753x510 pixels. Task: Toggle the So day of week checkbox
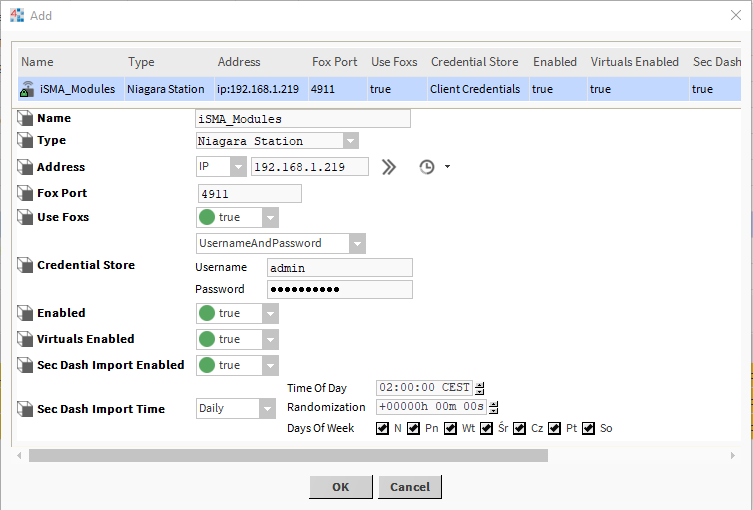click(589, 428)
